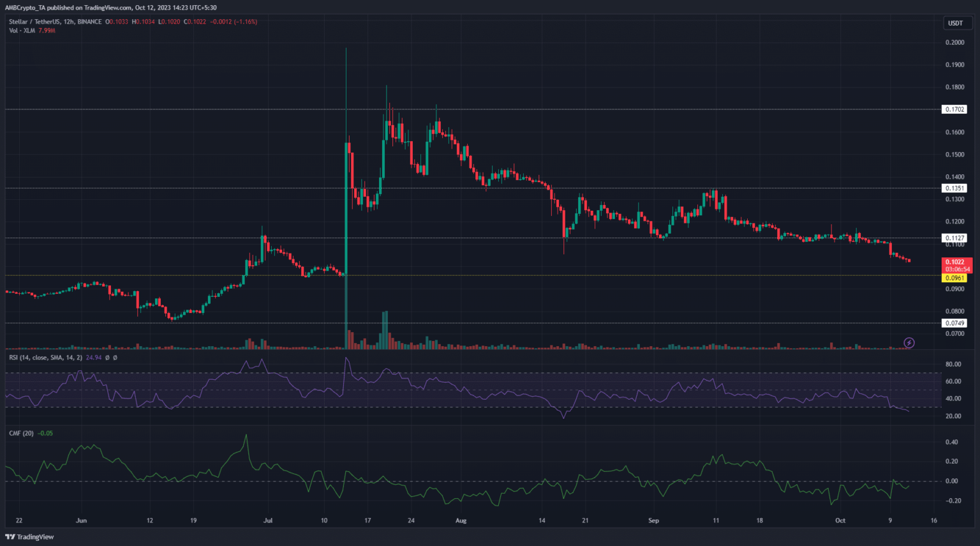Click the yellow 0.0961 price label
This screenshot has width=980, height=546.
pos(954,278)
